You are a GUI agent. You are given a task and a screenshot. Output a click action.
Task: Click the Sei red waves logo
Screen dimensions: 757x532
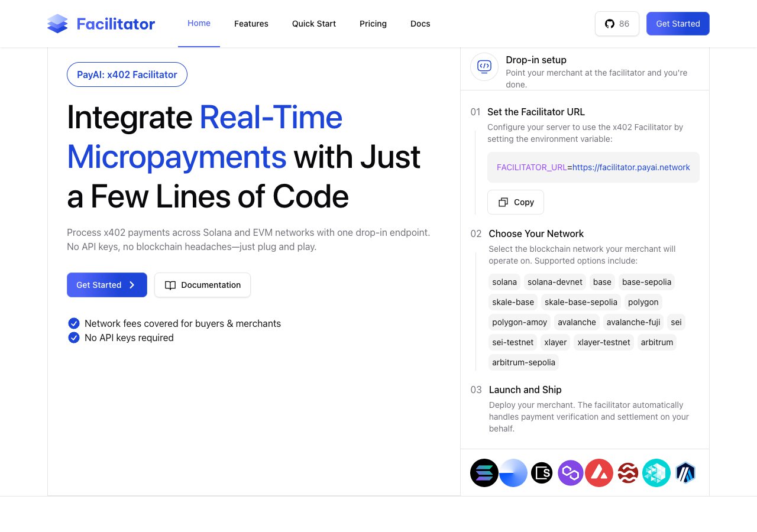pos(627,473)
